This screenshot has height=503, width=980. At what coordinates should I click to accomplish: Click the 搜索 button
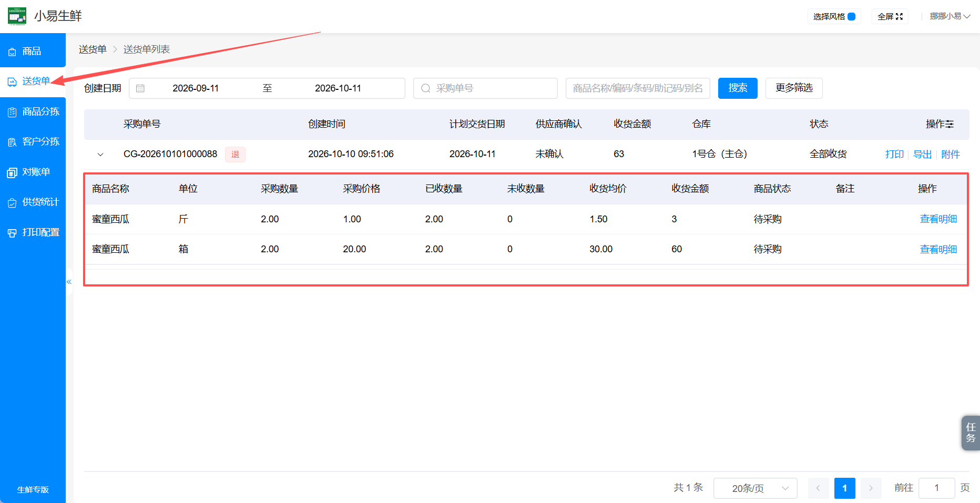click(738, 88)
